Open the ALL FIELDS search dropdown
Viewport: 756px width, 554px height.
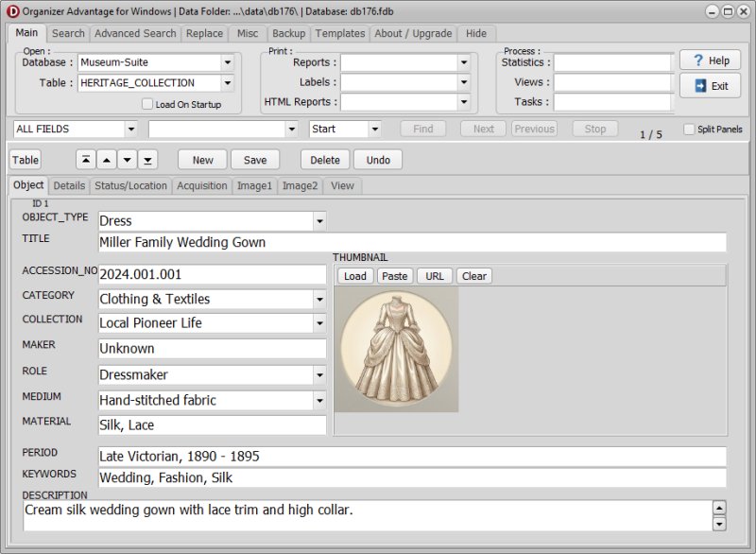pos(130,129)
